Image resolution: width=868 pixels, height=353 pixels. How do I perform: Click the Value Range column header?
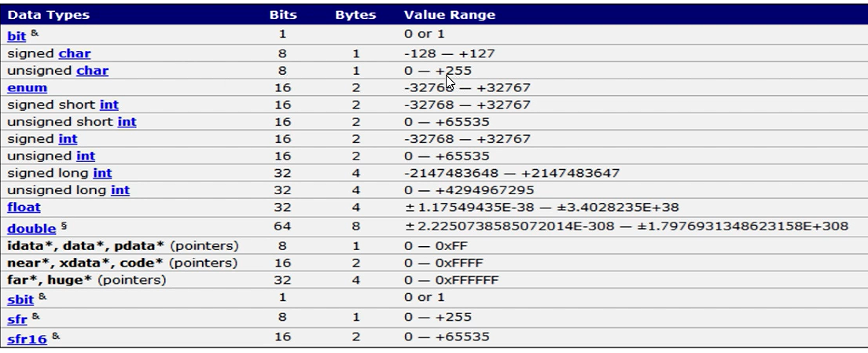[x=450, y=15]
